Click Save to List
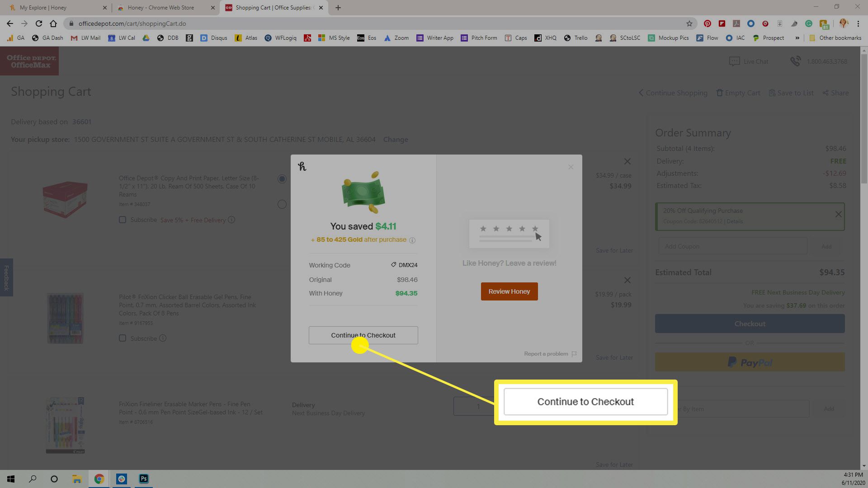Screen dimensions: 868x488 click(791, 93)
